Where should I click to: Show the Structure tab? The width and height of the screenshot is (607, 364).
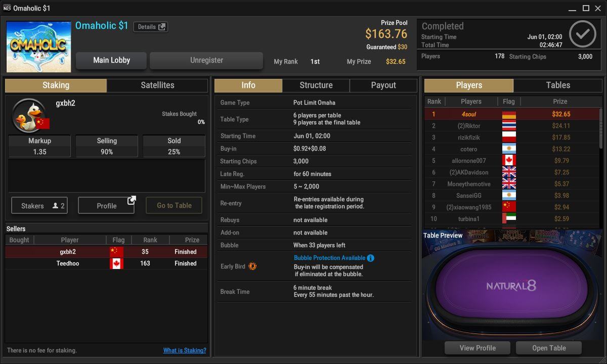coord(316,85)
